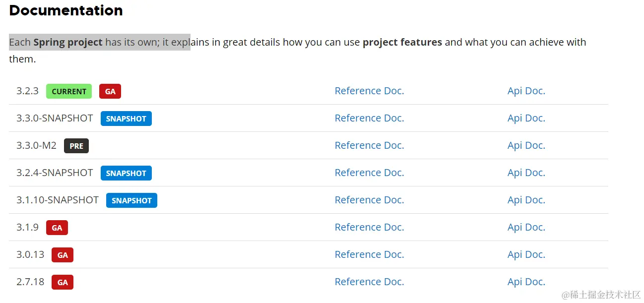
Task: Open Api Doc. for 3.3.0-M2
Action: (x=526, y=145)
